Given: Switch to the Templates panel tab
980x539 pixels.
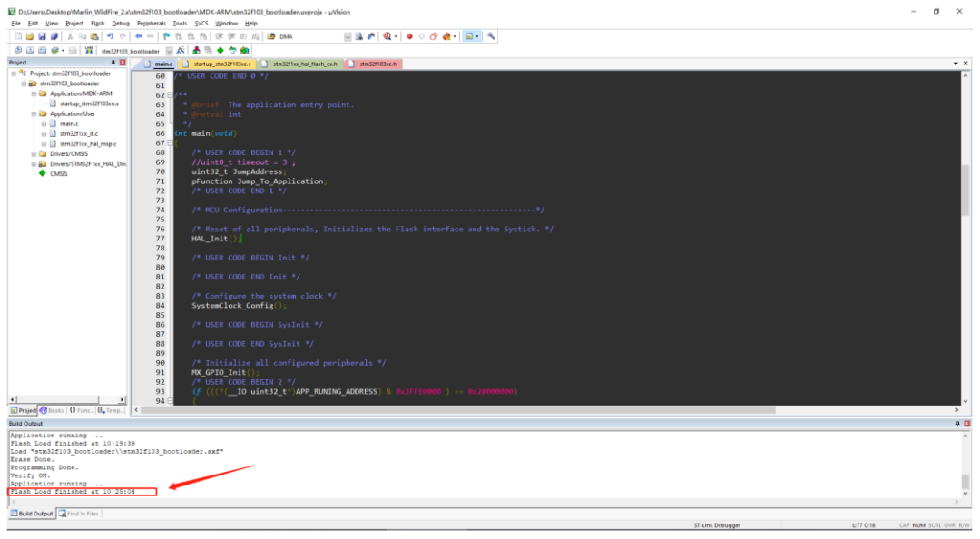Looking at the screenshot, I should (111, 410).
